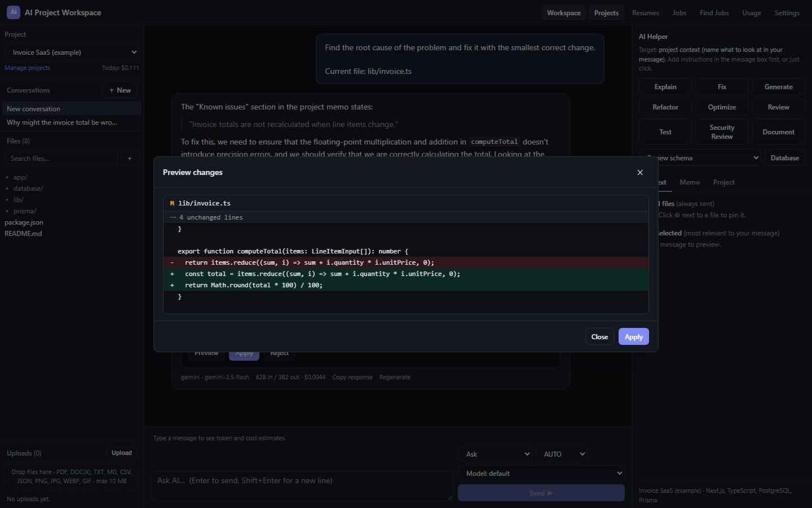Click the added 'const total' diff line
This screenshot has width=812, height=508.
406,274
